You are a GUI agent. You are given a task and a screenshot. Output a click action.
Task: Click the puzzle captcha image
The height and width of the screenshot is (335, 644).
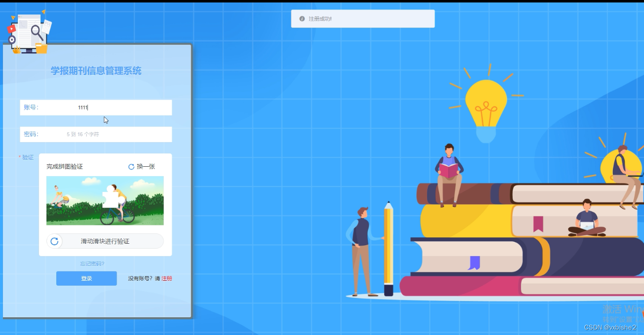click(105, 201)
